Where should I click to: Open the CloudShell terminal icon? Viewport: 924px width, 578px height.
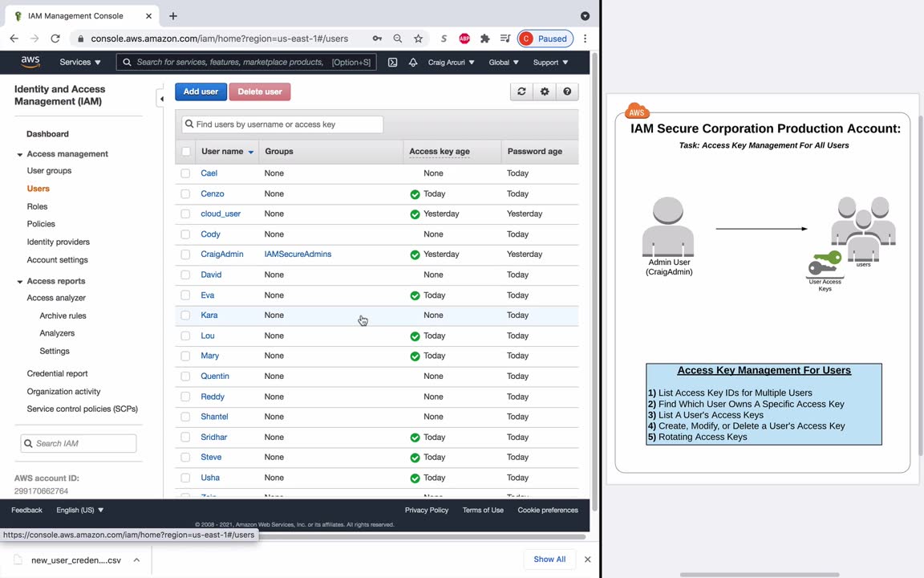[x=392, y=62]
